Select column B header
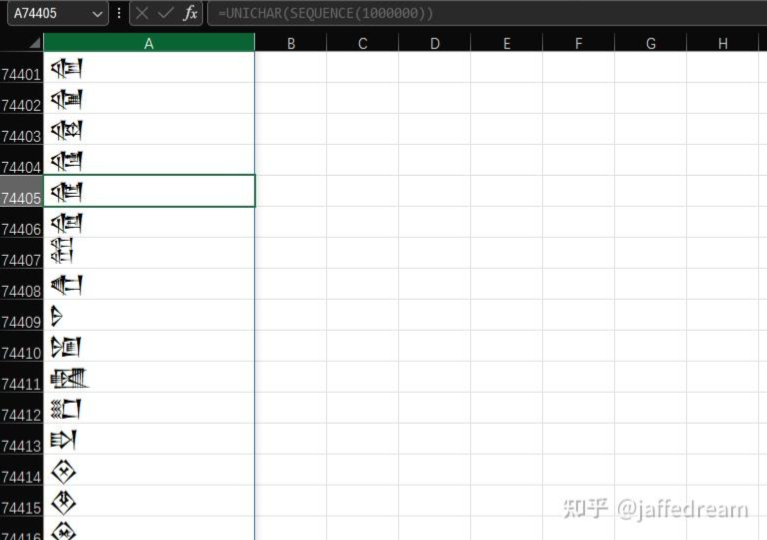The width and height of the screenshot is (767, 540). pyautogui.click(x=290, y=43)
